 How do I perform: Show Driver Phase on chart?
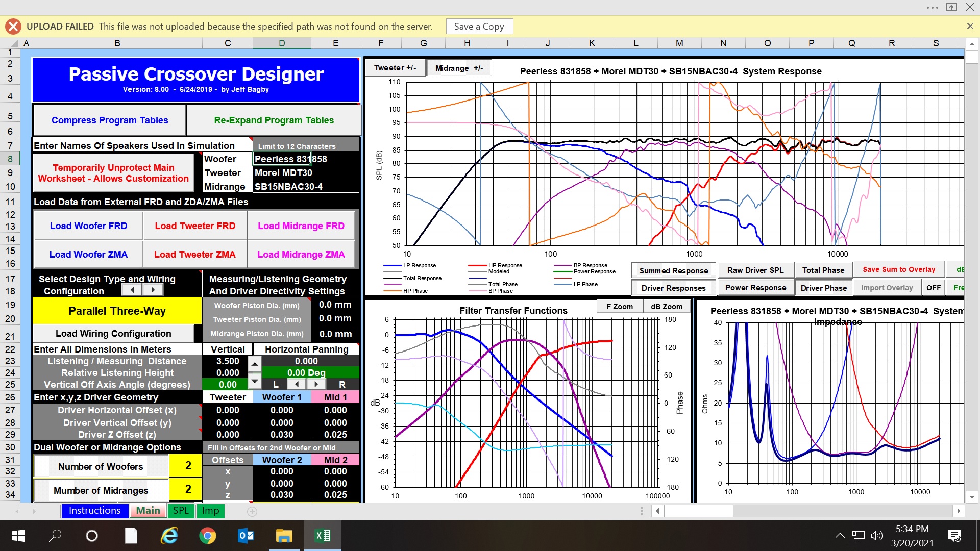point(823,288)
